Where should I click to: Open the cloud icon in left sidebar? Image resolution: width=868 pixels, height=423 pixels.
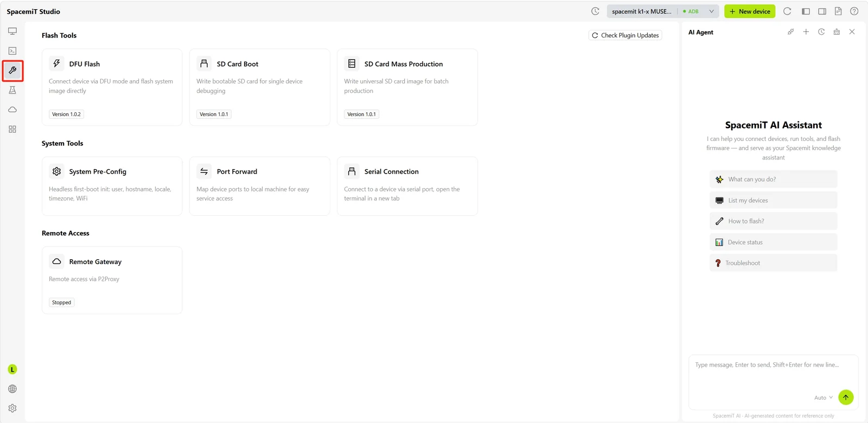(12, 110)
